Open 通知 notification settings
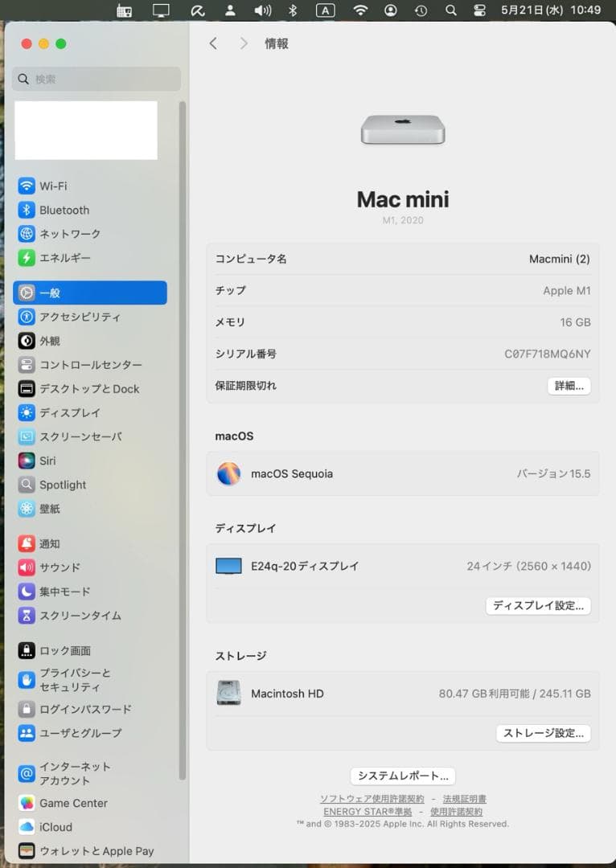Image resolution: width=616 pixels, height=868 pixels. click(x=90, y=543)
